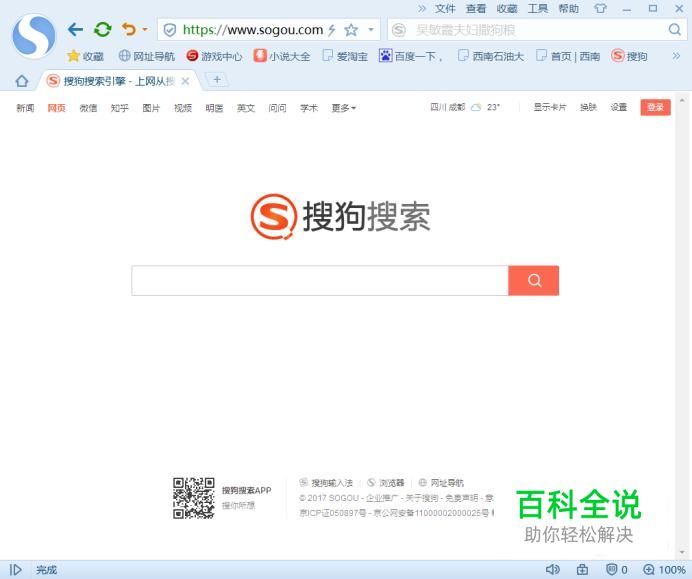Expand the undo closed tabs dropdown arrow
This screenshot has width=692, height=579.
click(x=145, y=30)
